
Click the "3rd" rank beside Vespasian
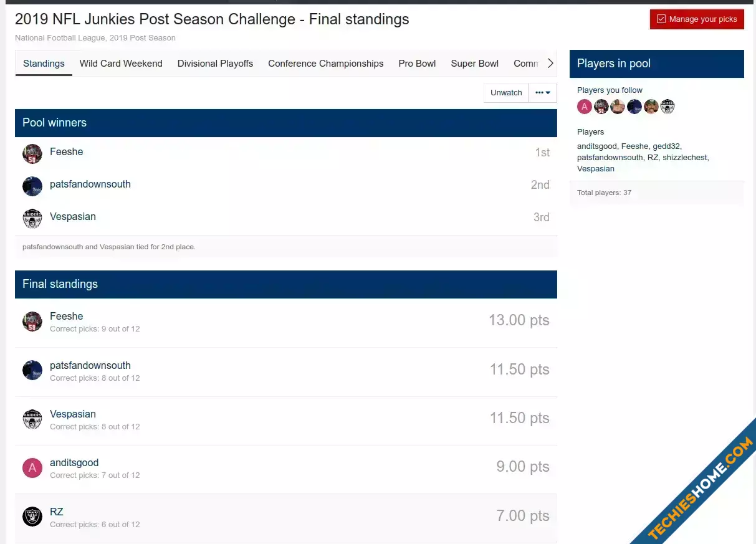pyautogui.click(x=542, y=217)
